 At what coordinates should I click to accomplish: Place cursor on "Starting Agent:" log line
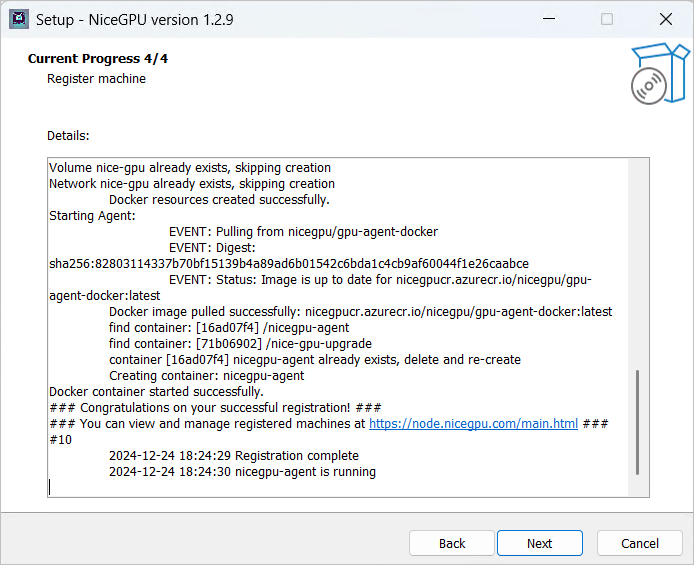click(x=92, y=216)
